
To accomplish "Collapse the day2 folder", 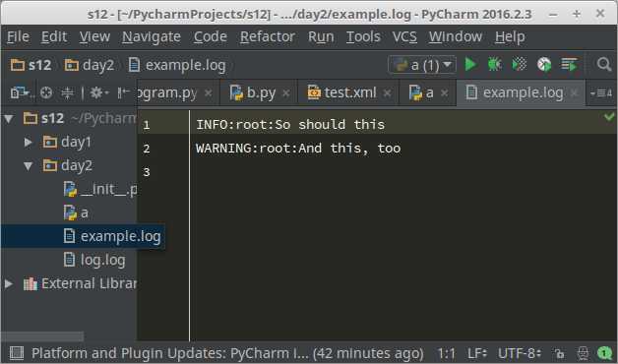I will click(28, 166).
